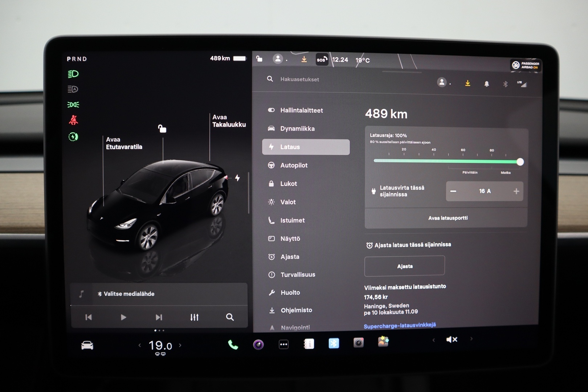This screenshot has height=392, width=588.
Task: Open Spotify from the bottom dock
Action: pyautogui.click(x=258, y=344)
